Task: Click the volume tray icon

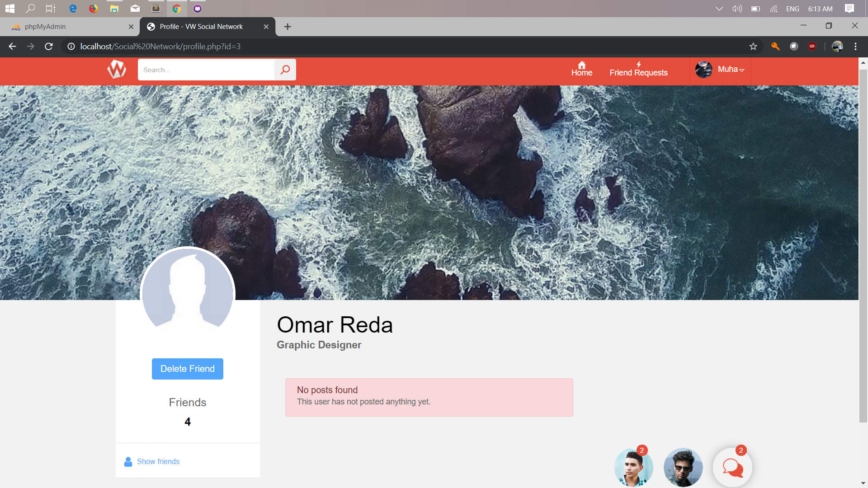Action: tap(737, 9)
